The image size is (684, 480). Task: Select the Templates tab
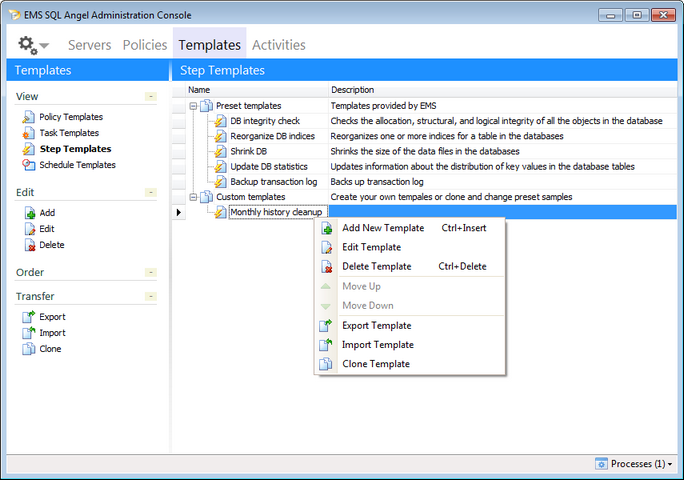209,45
